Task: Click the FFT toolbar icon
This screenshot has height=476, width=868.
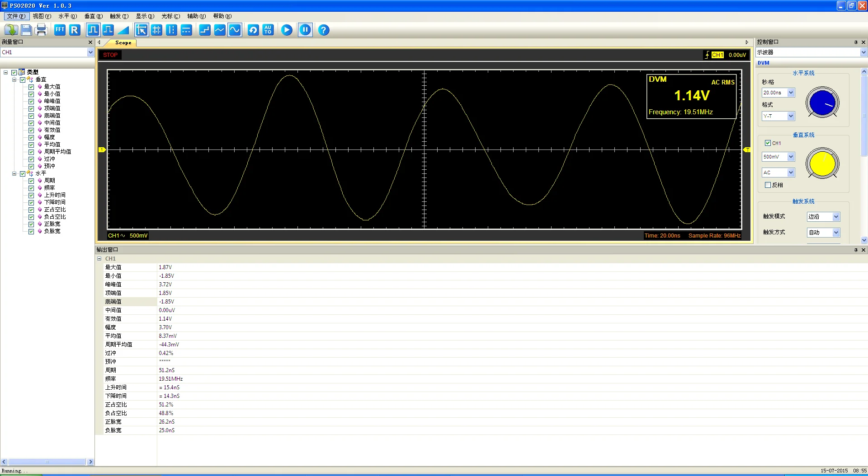Action: (60, 30)
